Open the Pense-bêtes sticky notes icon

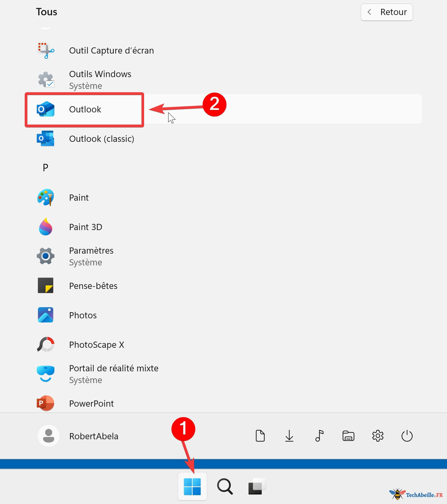coord(46,285)
